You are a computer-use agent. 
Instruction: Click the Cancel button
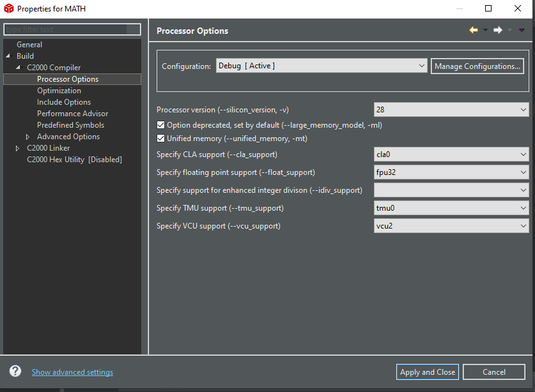click(x=494, y=372)
